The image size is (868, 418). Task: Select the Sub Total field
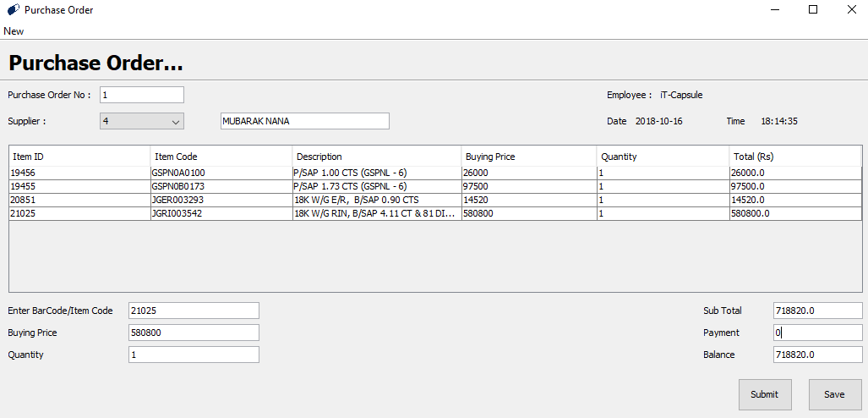[817, 311]
